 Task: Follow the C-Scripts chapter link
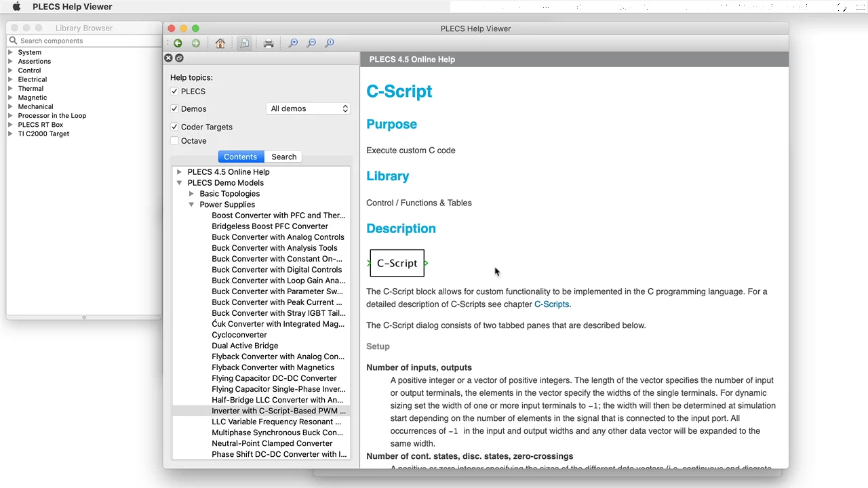[x=552, y=304]
